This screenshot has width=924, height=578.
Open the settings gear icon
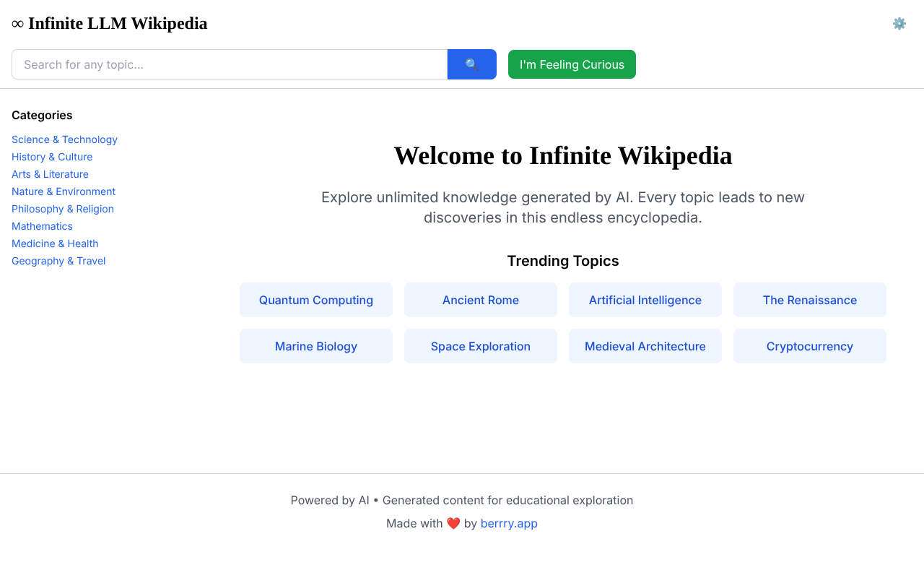(x=899, y=23)
